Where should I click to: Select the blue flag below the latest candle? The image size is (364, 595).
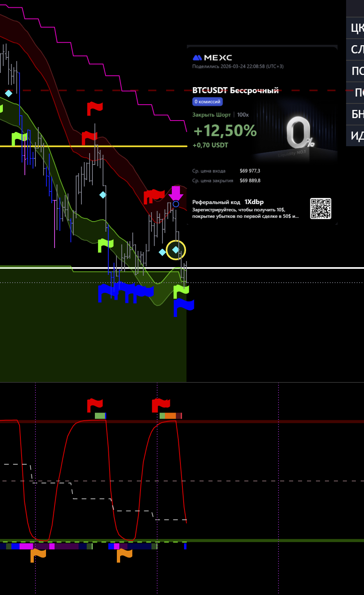(x=183, y=305)
